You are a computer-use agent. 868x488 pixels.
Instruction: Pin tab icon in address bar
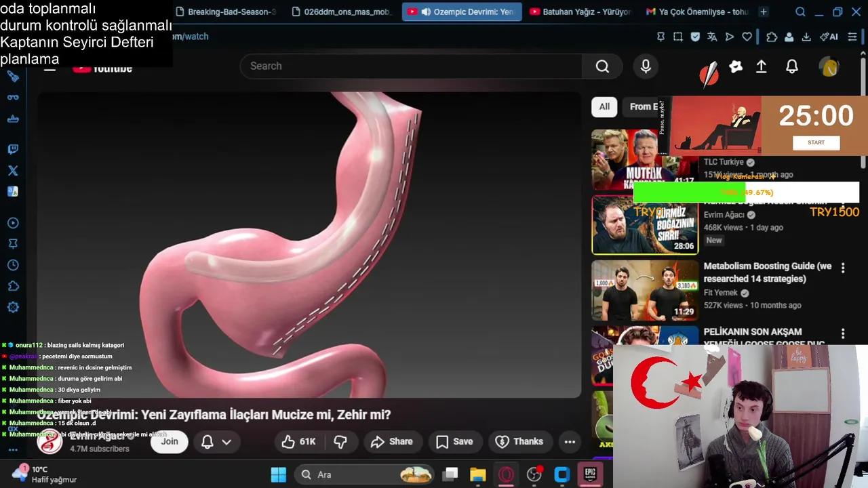[660, 37]
